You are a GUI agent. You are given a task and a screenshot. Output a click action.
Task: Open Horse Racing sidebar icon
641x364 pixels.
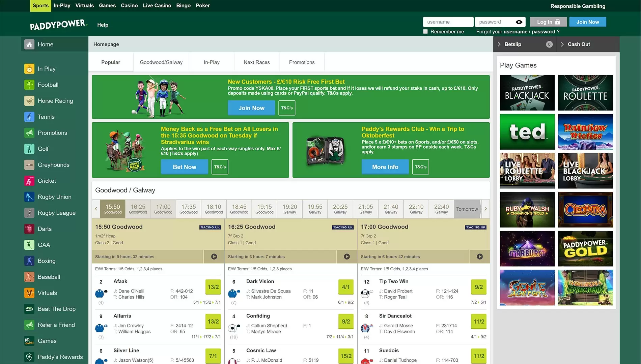[29, 101]
